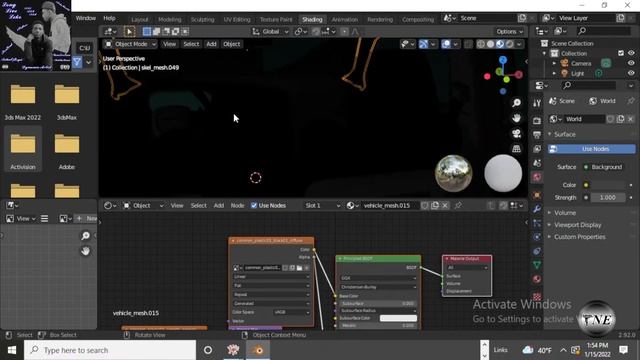Switch to solid viewport shading
640x360 pixels.
(491, 44)
